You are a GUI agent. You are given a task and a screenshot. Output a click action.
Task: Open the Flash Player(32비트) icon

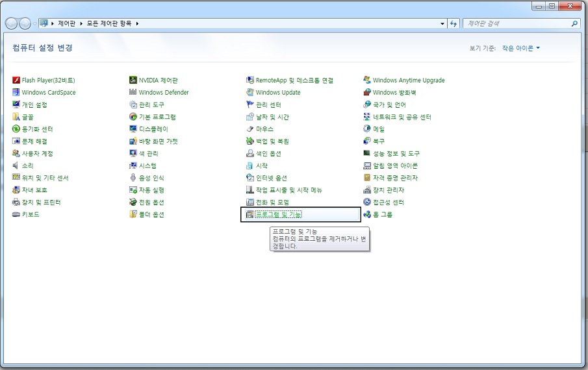[x=16, y=80]
